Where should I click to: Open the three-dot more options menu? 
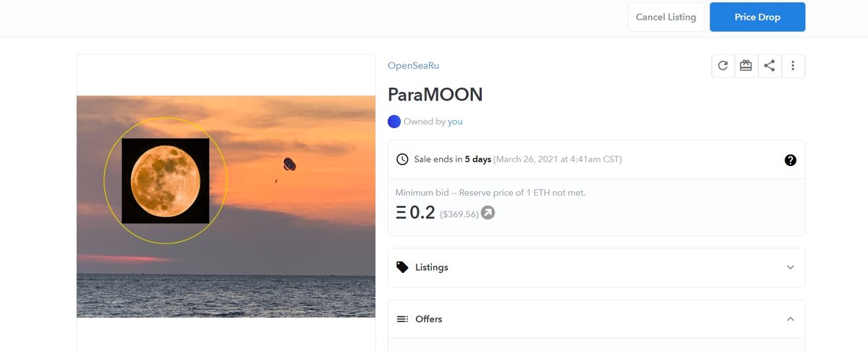point(793,66)
